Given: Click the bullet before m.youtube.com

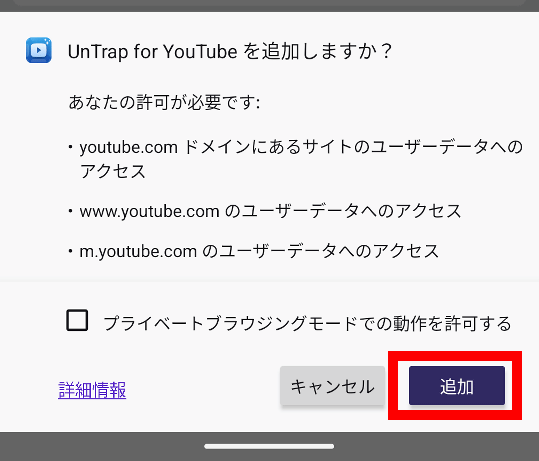Looking at the screenshot, I should point(70,251).
